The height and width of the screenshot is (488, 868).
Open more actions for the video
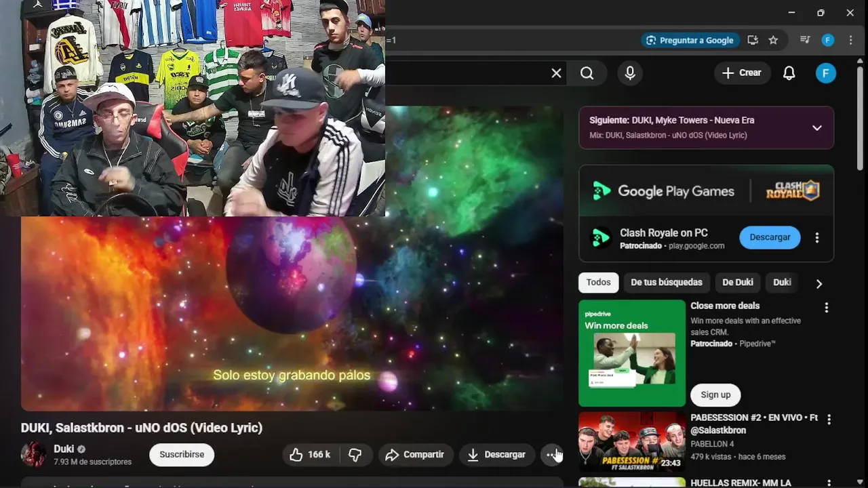[551, 455]
